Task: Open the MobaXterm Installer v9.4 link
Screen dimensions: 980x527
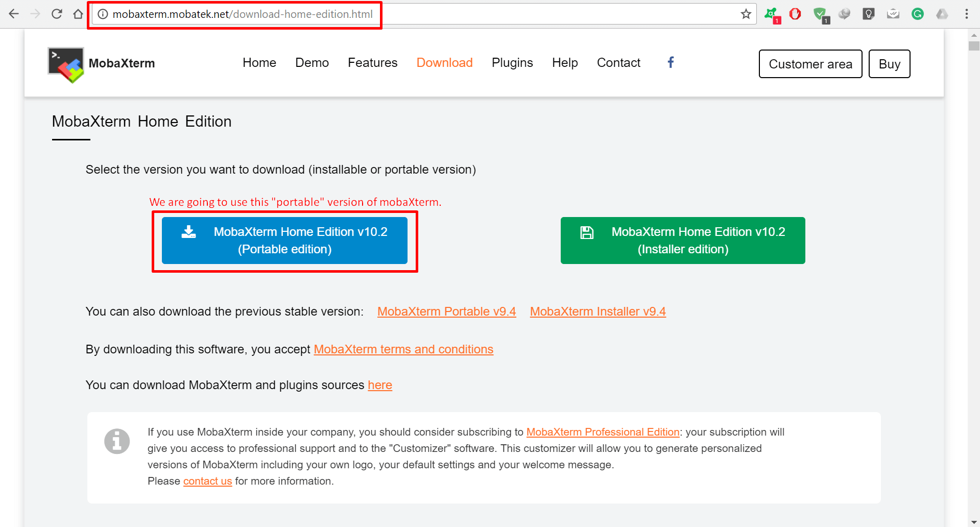Action: point(598,312)
